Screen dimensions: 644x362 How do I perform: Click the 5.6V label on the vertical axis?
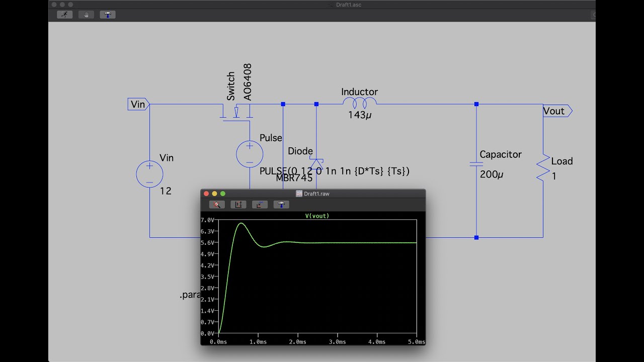pyautogui.click(x=208, y=243)
